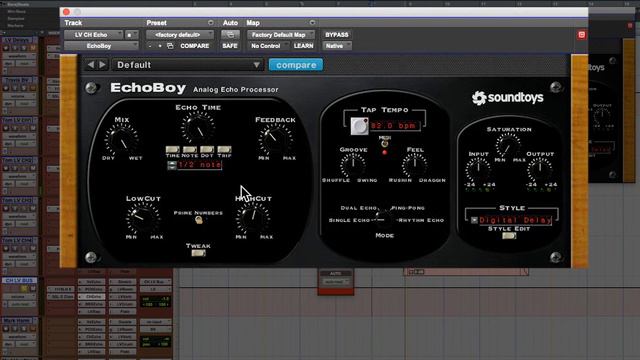The image size is (640, 360).
Task: Close the EchoBoy plug-in window
Action: click(67, 12)
